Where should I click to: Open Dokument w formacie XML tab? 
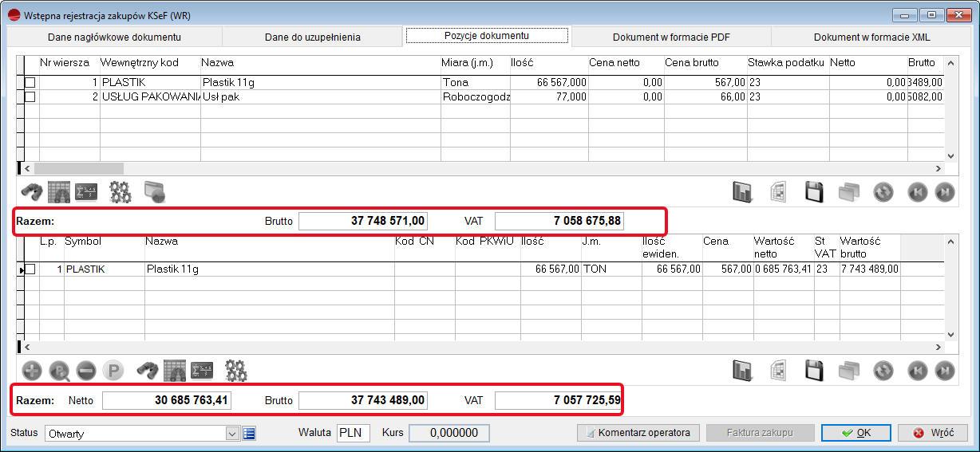tap(871, 37)
